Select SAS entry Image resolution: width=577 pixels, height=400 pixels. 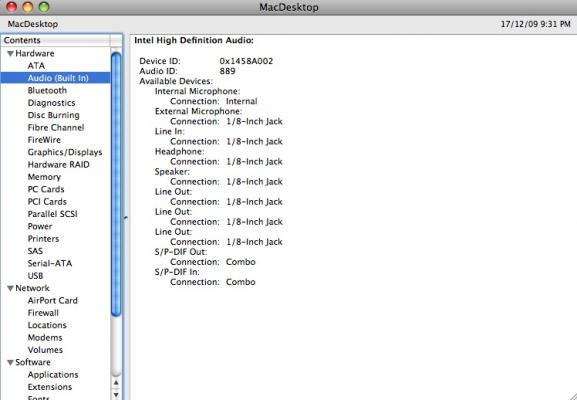[35, 251]
